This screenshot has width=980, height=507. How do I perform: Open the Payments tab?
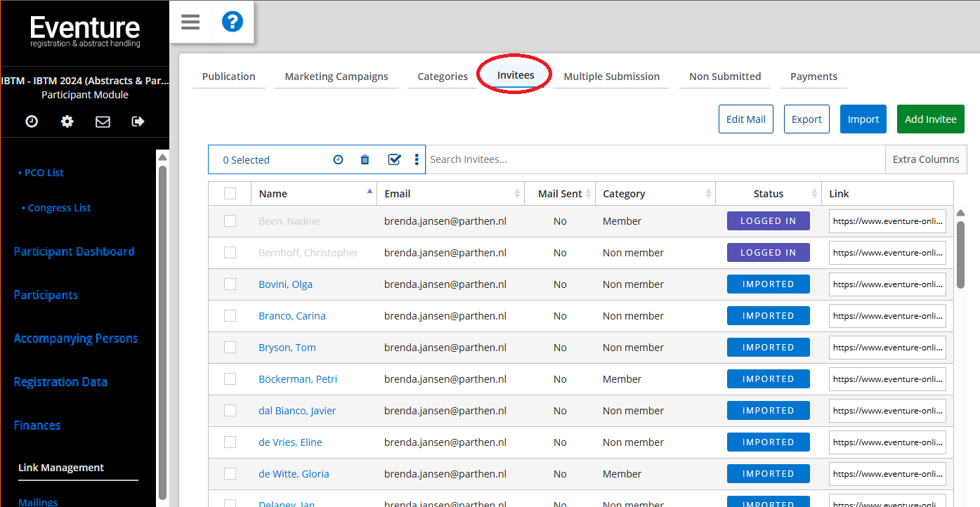(814, 77)
